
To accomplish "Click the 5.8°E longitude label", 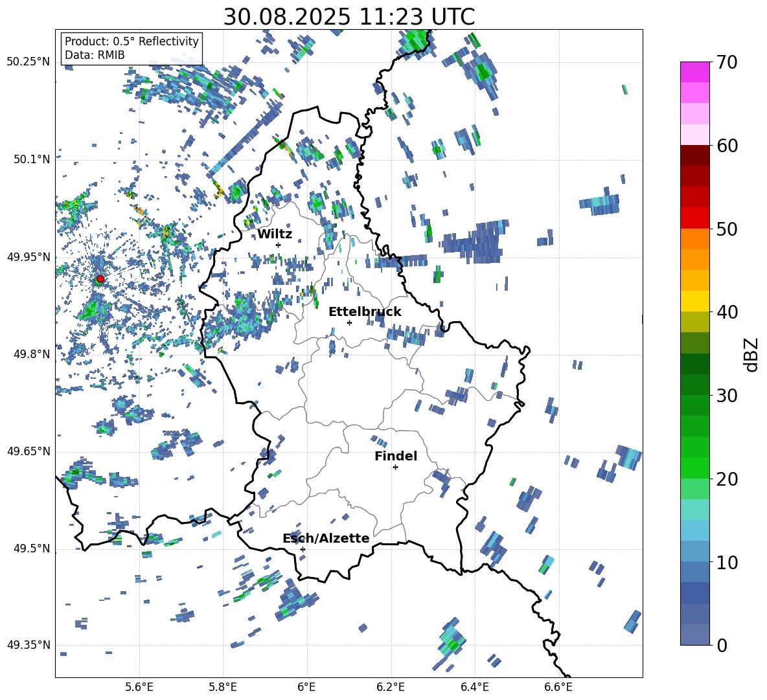I will 223,687.
